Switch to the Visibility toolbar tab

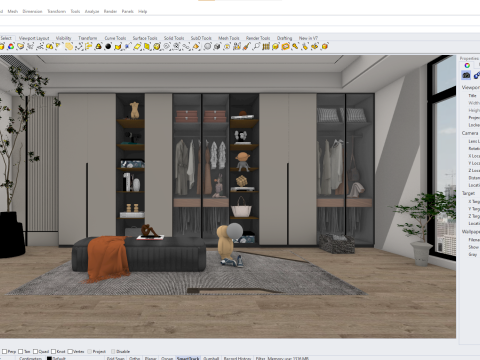63,38
